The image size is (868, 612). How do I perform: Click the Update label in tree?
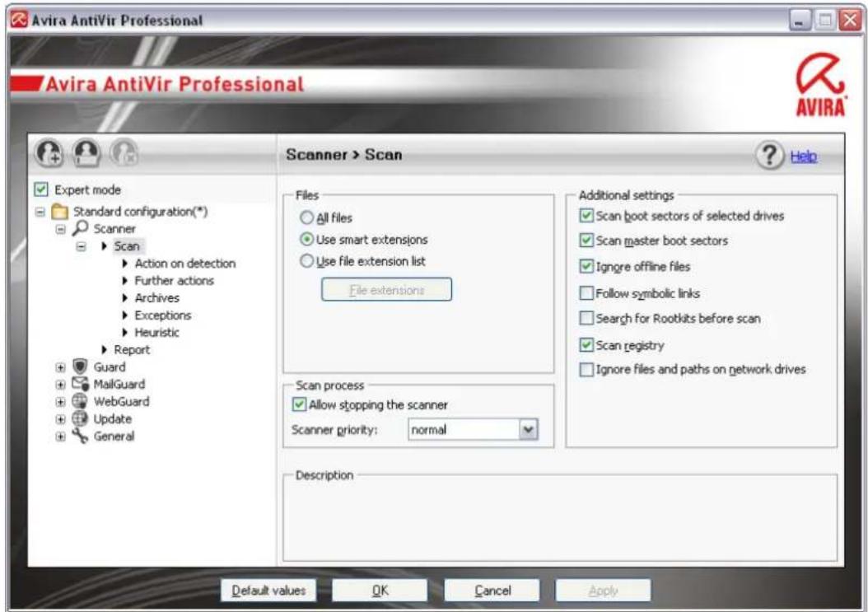(112, 418)
